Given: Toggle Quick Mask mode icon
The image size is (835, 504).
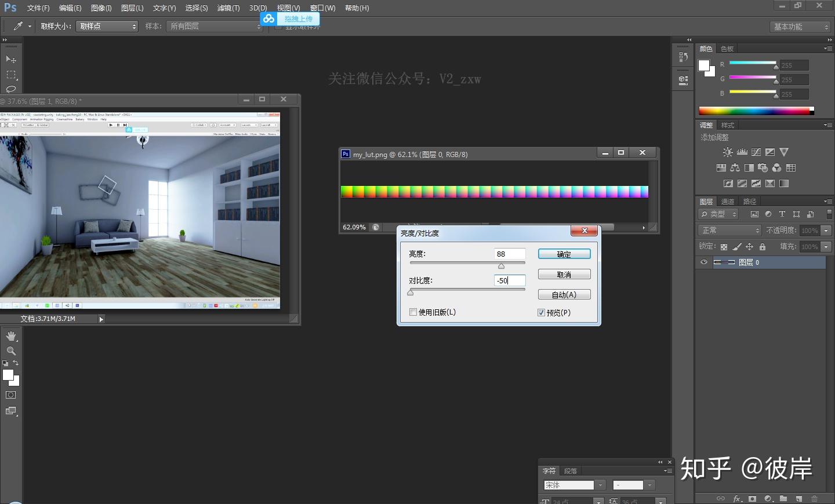Looking at the screenshot, I should coord(10,395).
